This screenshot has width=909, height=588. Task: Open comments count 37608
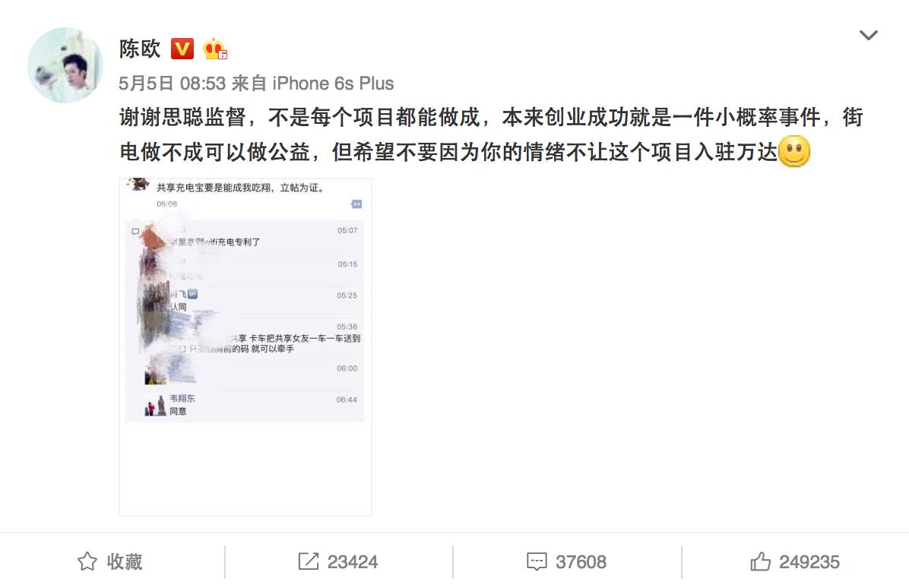pos(581,562)
